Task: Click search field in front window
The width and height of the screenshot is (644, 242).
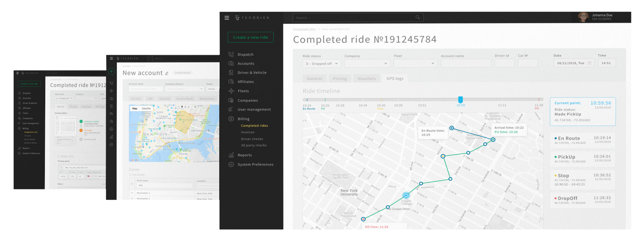Action: (358, 17)
